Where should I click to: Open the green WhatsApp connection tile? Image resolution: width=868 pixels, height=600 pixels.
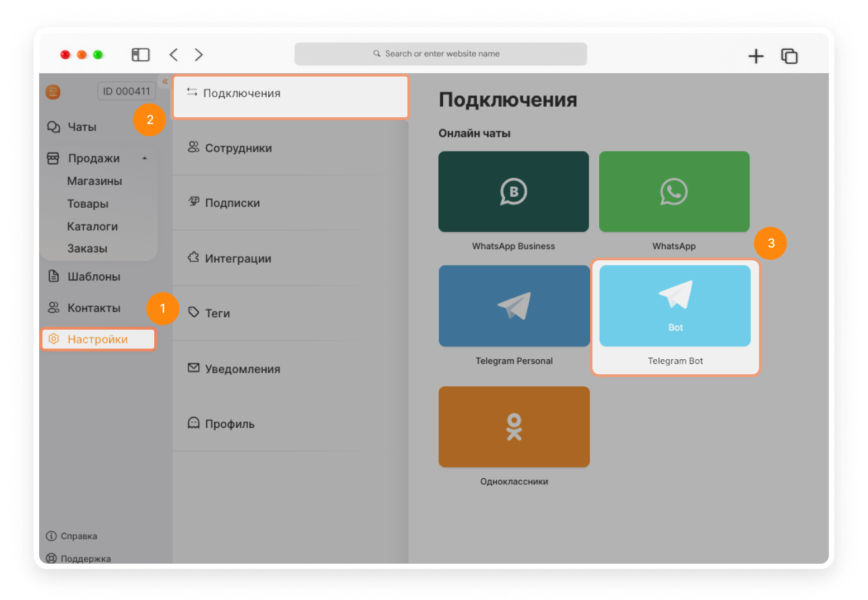tap(674, 192)
